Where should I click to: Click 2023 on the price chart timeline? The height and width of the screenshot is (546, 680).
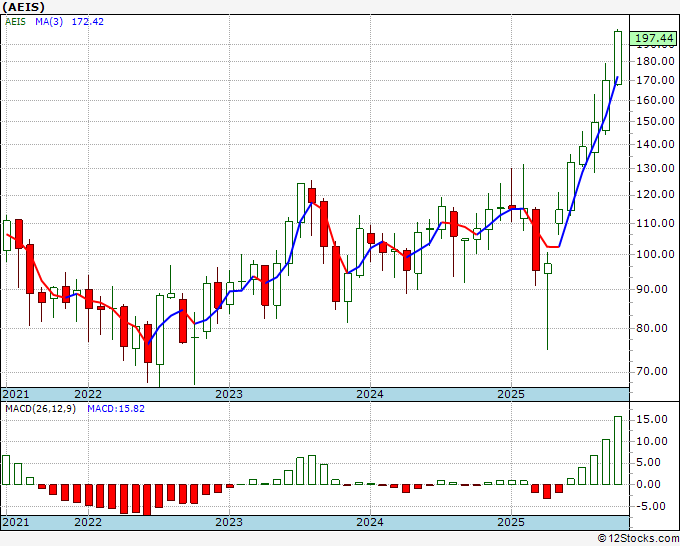229,394
